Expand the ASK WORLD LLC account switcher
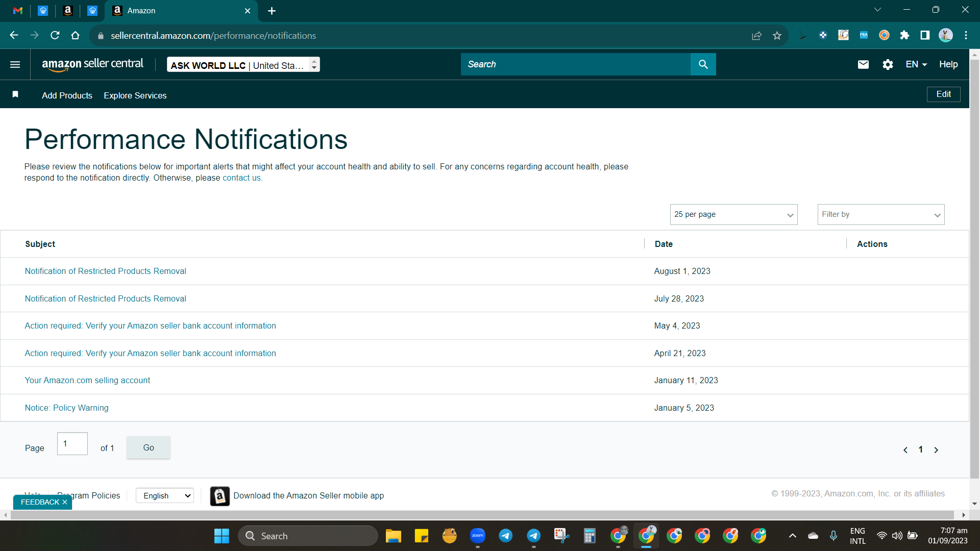 click(243, 65)
